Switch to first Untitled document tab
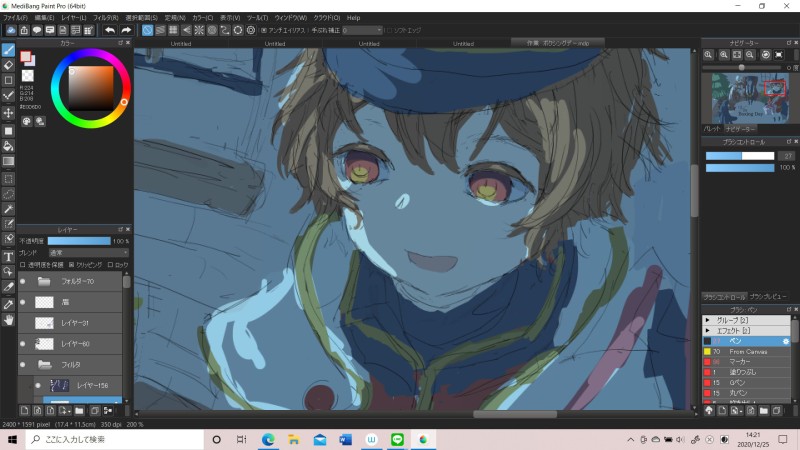 click(181, 43)
